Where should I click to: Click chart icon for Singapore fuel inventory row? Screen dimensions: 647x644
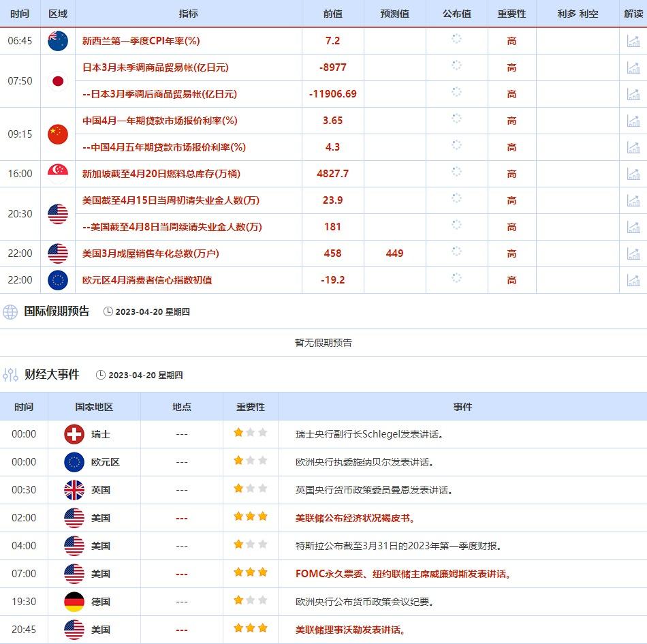click(633, 174)
